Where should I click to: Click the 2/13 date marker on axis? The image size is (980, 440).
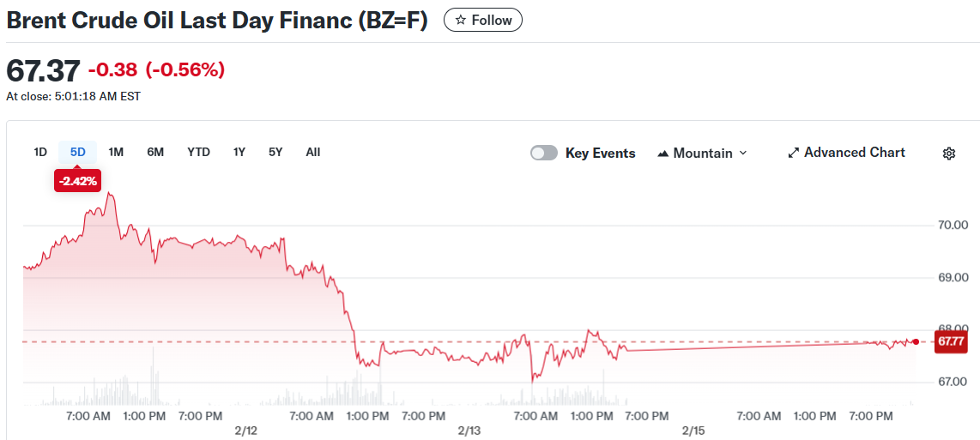click(x=469, y=430)
